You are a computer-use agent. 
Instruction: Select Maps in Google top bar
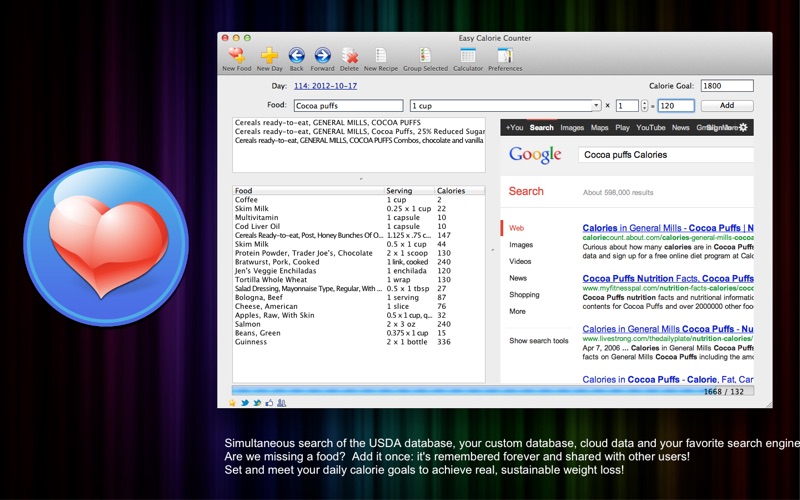tap(599, 128)
